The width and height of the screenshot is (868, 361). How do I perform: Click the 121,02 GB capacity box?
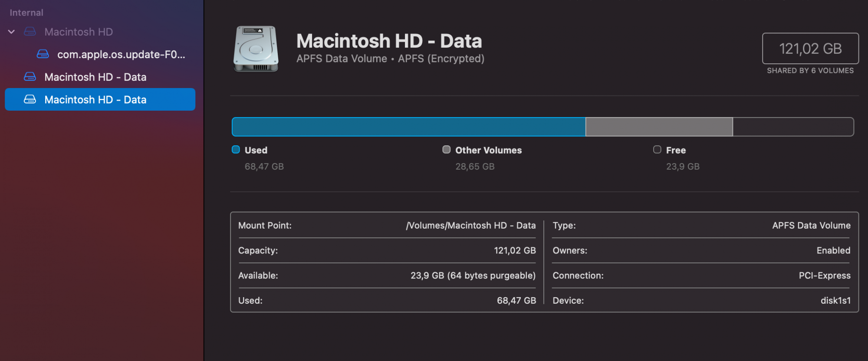[810, 49]
